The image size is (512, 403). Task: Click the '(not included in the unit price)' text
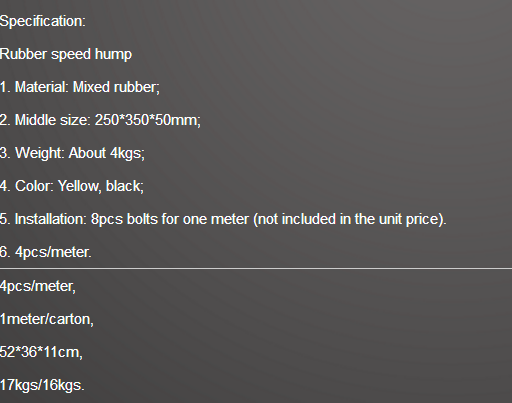pyautogui.click(x=350, y=219)
